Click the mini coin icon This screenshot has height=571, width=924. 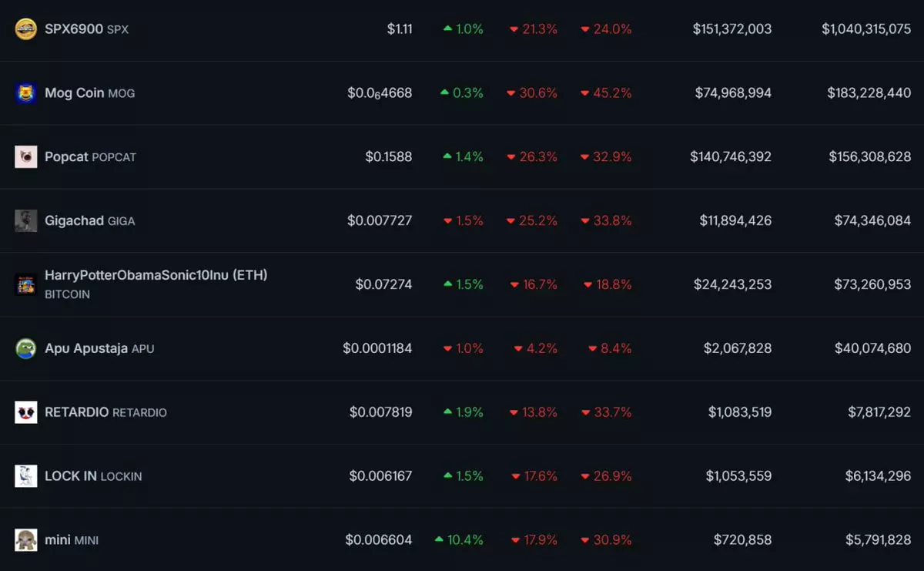[x=26, y=540]
